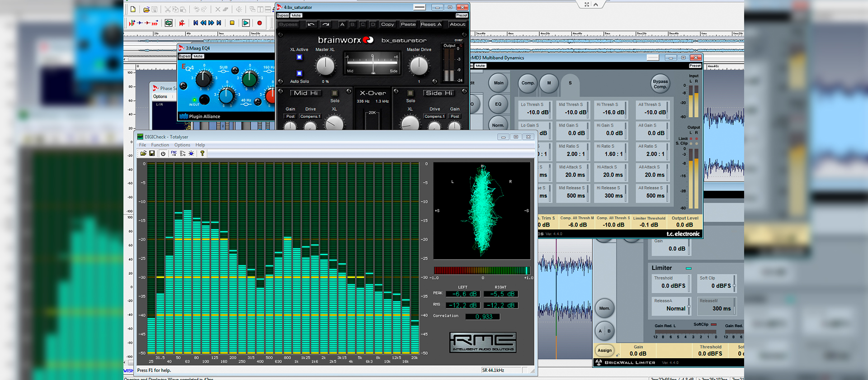868x380 pixels.
Task: Click the fast forward transport icon
Action: (211, 23)
